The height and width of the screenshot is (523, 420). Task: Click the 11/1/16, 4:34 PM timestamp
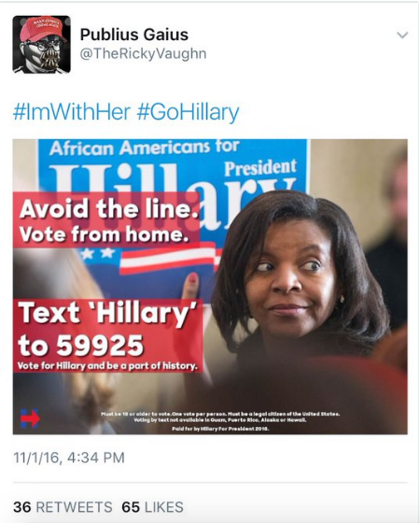[69, 458]
